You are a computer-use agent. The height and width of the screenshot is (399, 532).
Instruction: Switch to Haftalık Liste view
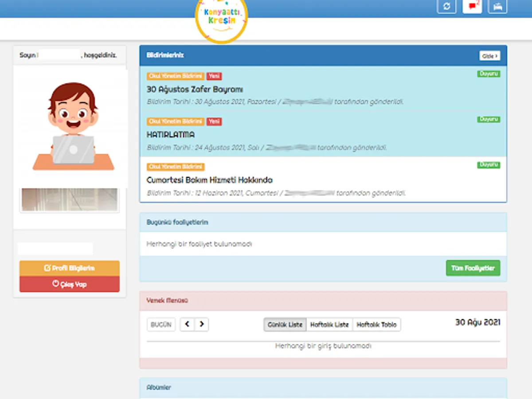(x=329, y=325)
